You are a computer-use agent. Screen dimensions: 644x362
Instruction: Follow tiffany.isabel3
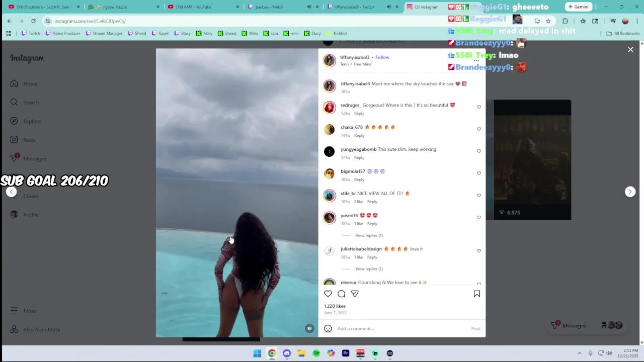pos(382,57)
